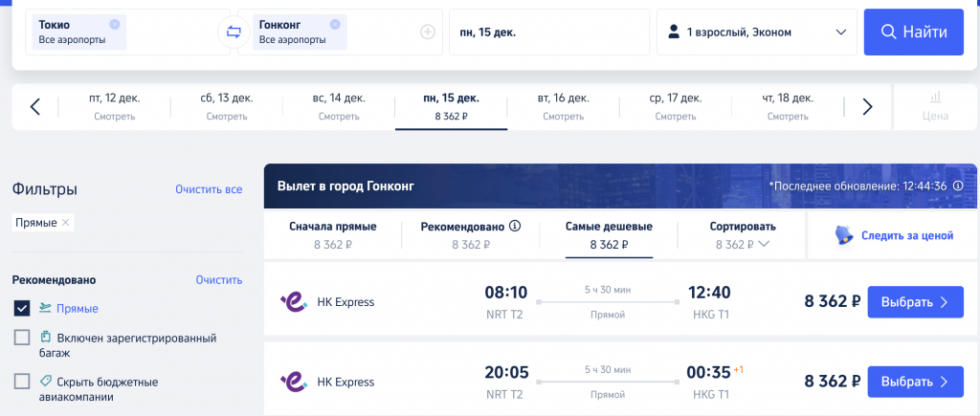
Task: Remove Гонконг from destination field
Action: [334, 24]
